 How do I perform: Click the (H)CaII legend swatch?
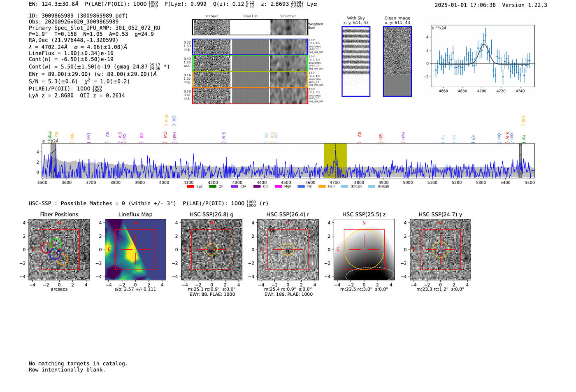pyautogui.click(x=372, y=186)
